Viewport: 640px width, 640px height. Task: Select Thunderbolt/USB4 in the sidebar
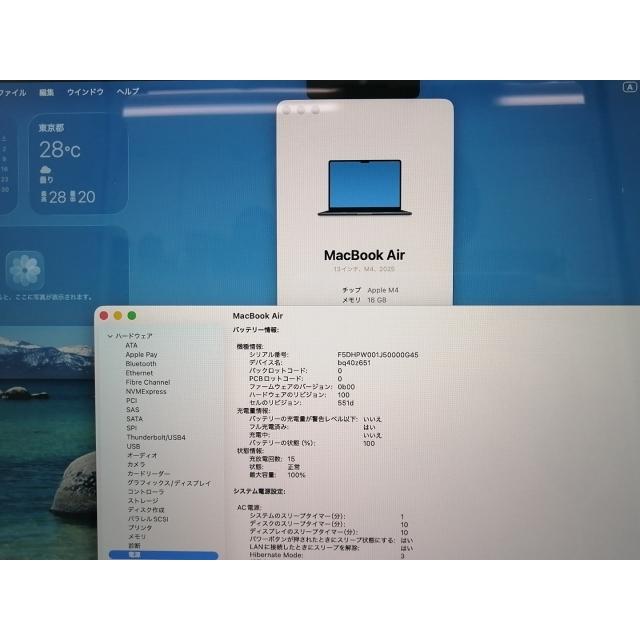pos(156,437)
